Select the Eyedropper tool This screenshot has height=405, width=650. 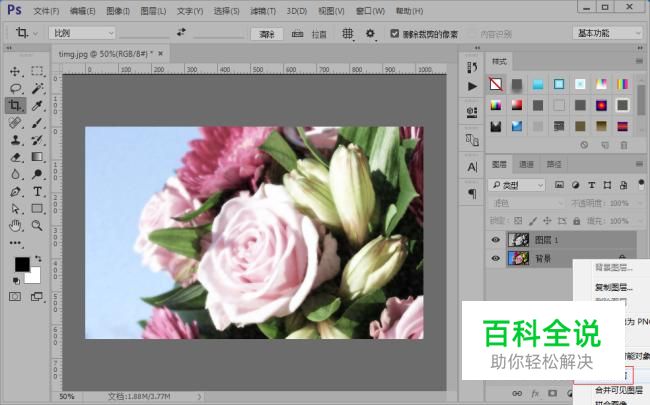37,105
